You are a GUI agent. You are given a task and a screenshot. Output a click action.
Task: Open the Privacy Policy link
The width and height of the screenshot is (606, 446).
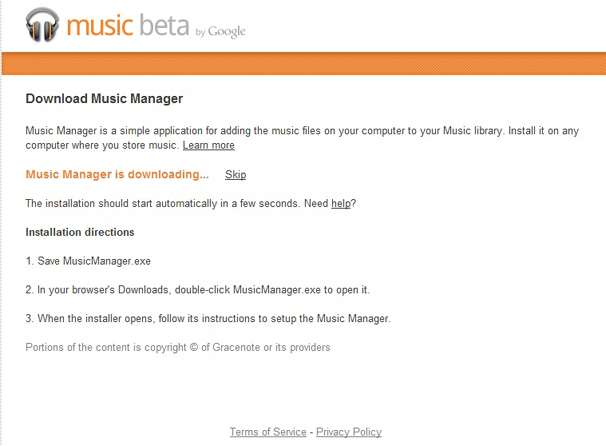tap(349, 432)
